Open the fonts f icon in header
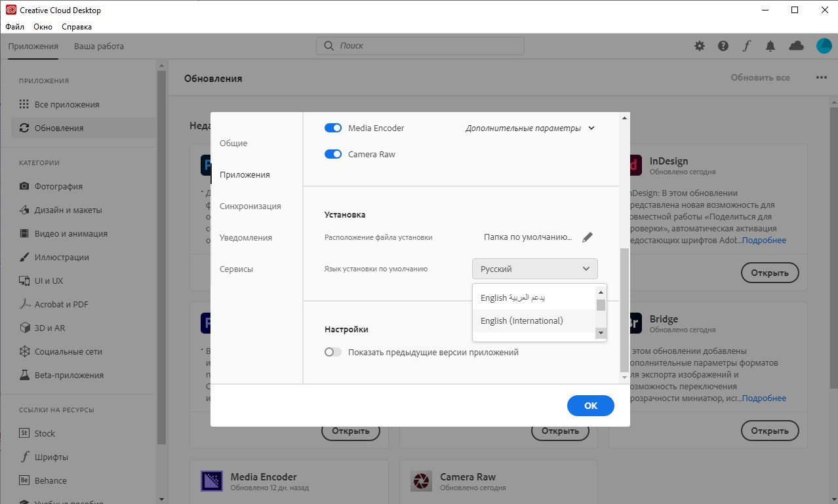The image size is (838, 504). point(746,46)
